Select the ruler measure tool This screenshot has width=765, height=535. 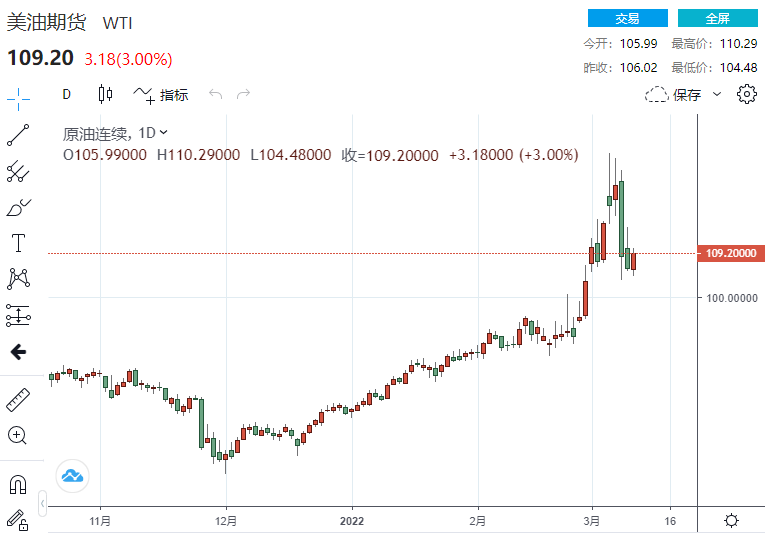click(18, 400)
